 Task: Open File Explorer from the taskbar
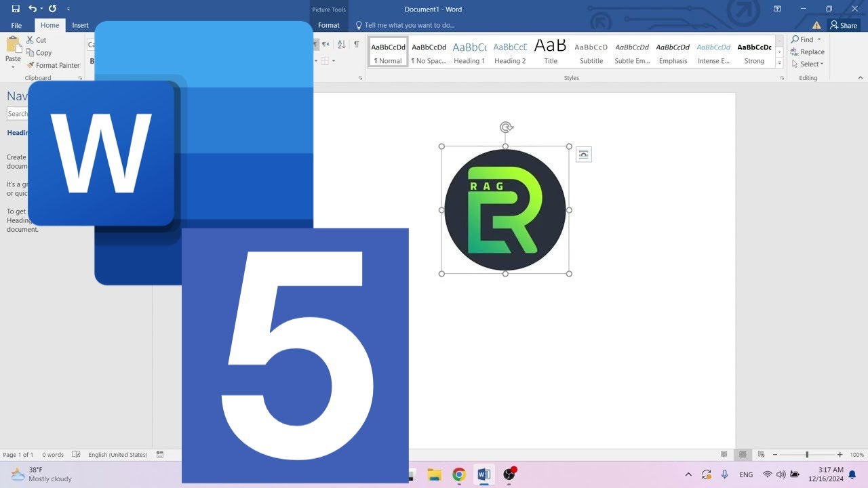[434, 474]
